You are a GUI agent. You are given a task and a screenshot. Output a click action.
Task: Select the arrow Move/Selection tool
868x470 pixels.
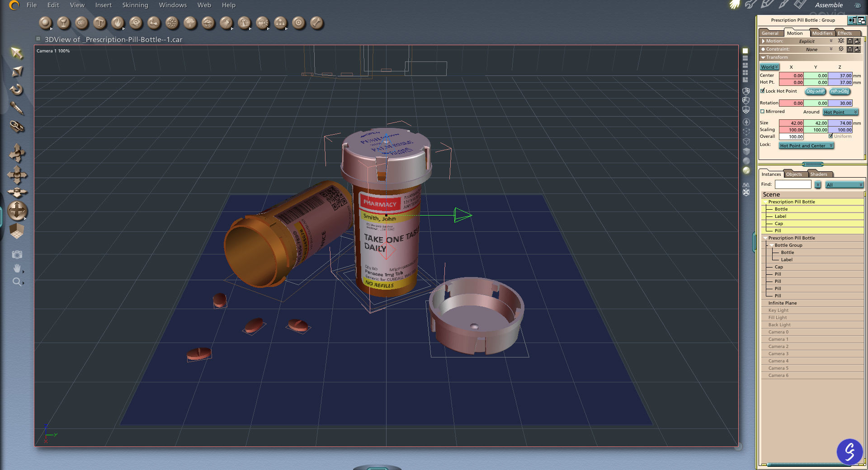pyautogui.click(x=17, y=53)
